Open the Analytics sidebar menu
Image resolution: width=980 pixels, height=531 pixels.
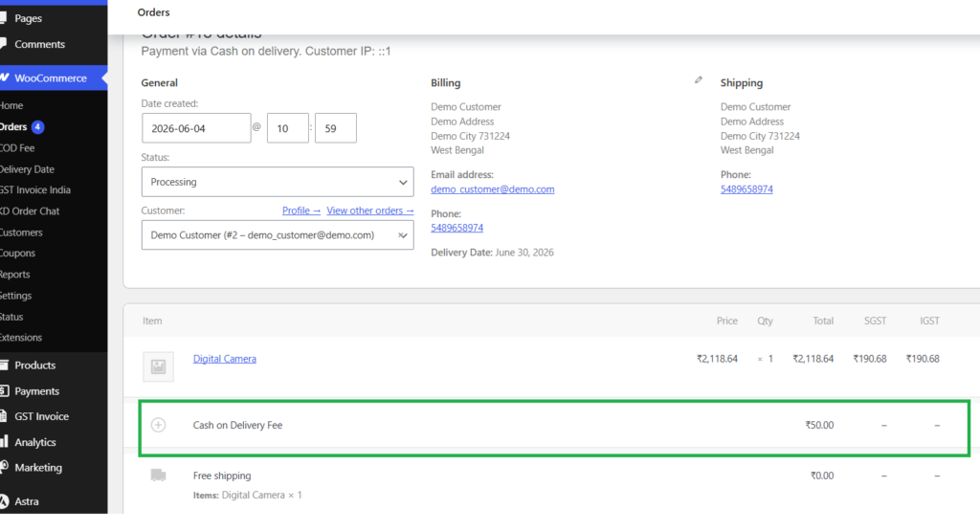[35, 442]
